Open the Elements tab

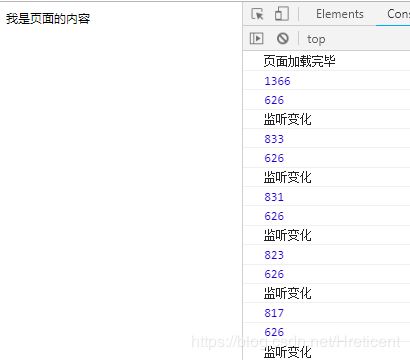(x=340, y=14)
